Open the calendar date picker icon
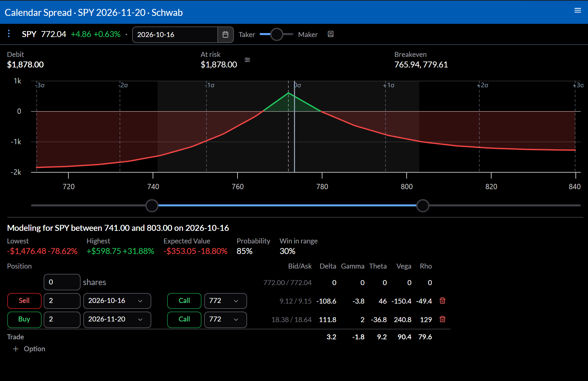Image resolution: width=588 pixels, height=381 pixels. pos(226,35)
